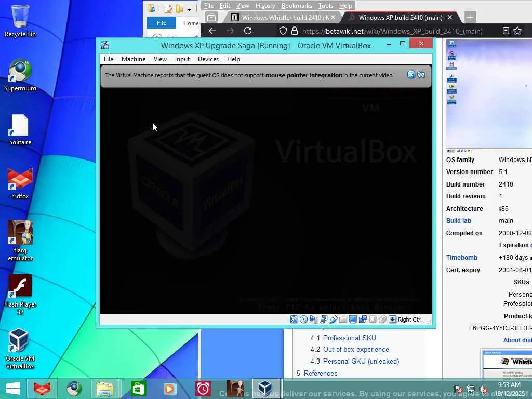This screenshot has width=532, height=399.
Task: Open the browser History menu
Action: coord(265,5)
